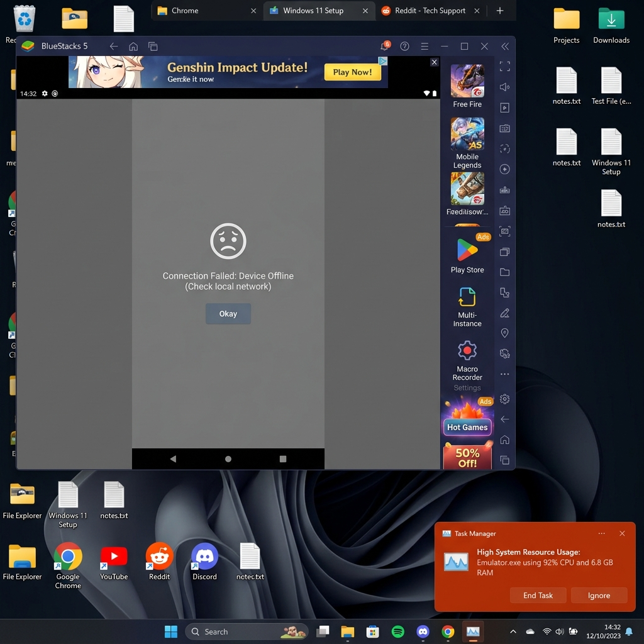
Task: Open BlueStacks help question mark icon
Action: click(404, 47)
